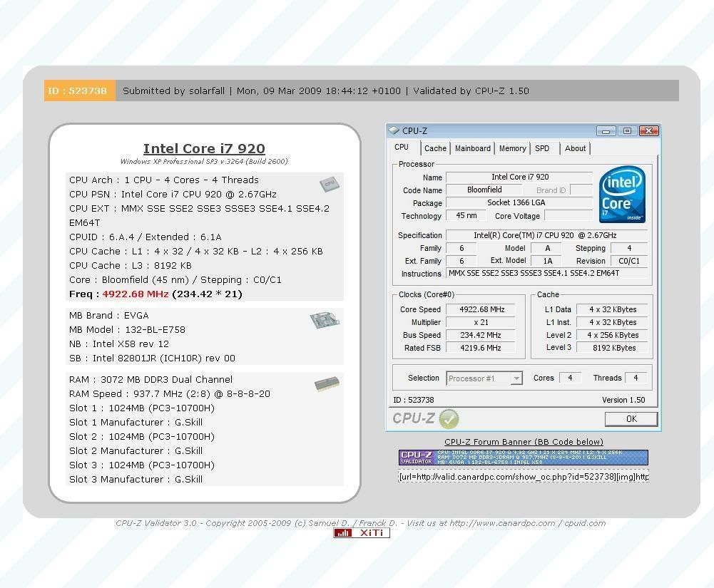The height and width of the screenshot is (588, 714).
Task: Click the 'RAM Speed : 937.7 MHz' line
Action: 169,393
